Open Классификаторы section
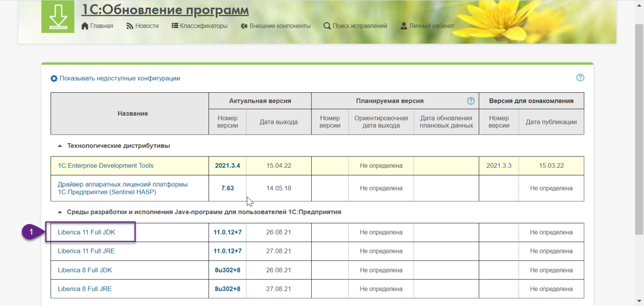Screen dimensions: 644x306 click(200, 26)
